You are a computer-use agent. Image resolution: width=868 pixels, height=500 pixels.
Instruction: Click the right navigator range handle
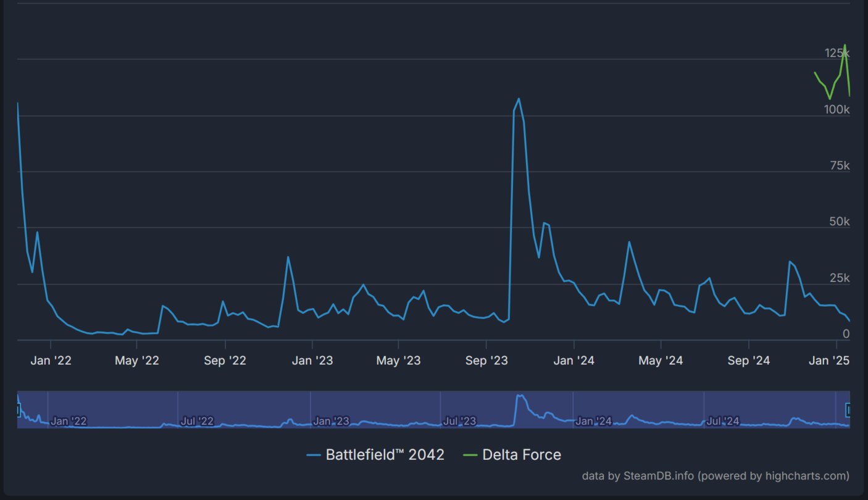(x=849, y=409)
